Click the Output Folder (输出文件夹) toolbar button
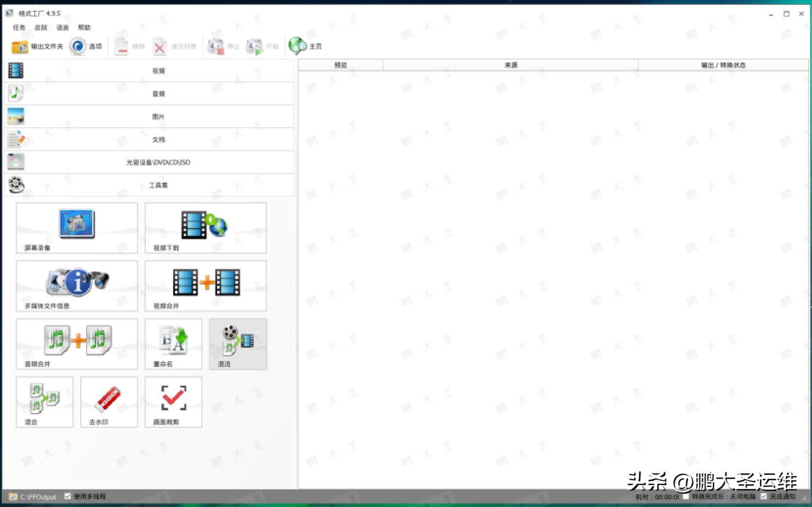The image size is (812, 507). tap(38, 46)
